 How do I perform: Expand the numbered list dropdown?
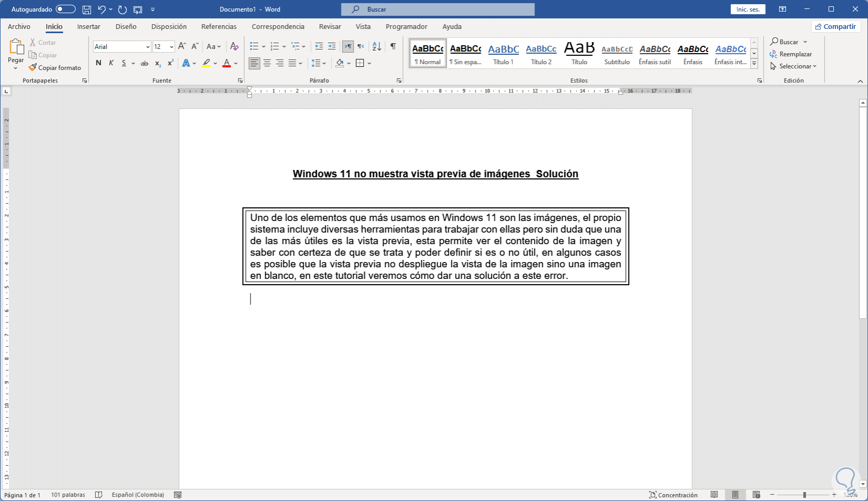[284, 46]
